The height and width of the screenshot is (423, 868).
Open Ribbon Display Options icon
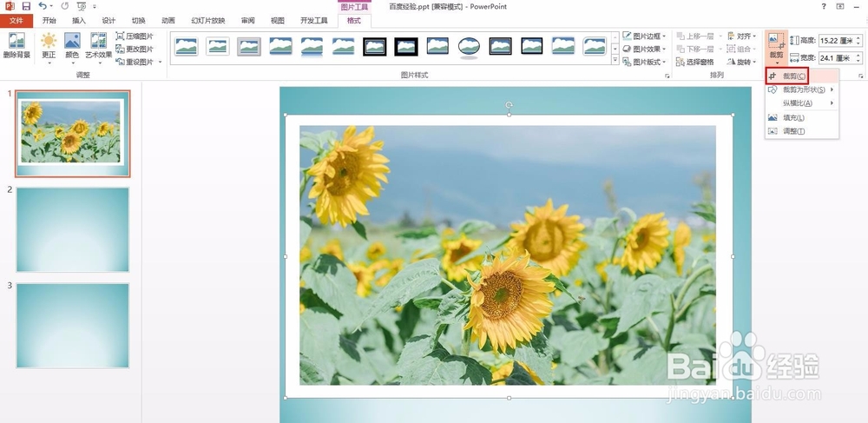(840, 6)
